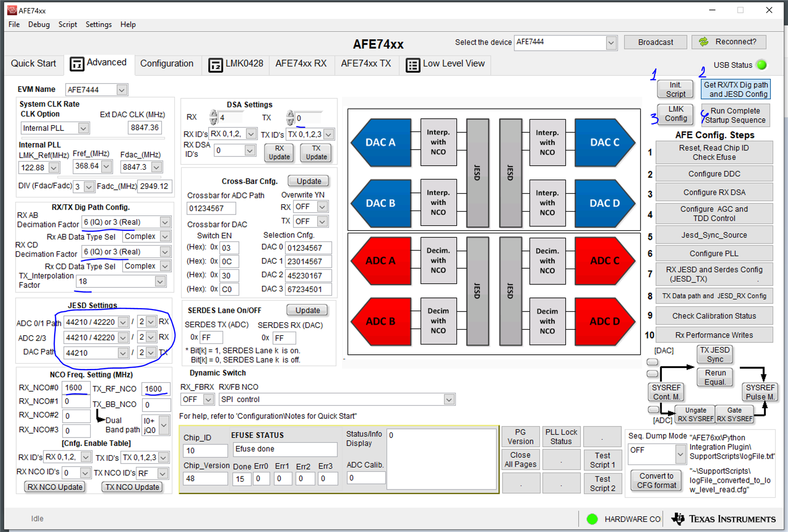This screenshot has height=532, width=788.
Task: Click the AFE74xx app title bar icon
Action: (12, 10)
